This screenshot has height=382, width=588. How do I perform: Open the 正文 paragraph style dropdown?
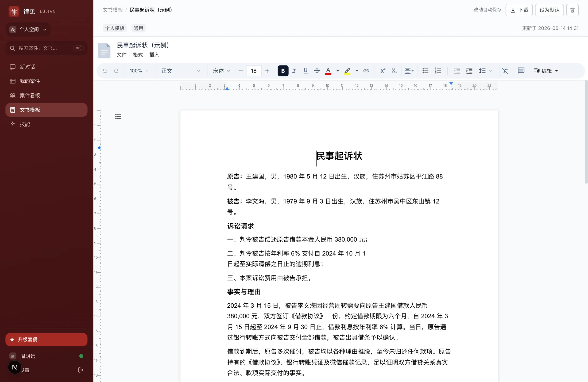(181, 71)
